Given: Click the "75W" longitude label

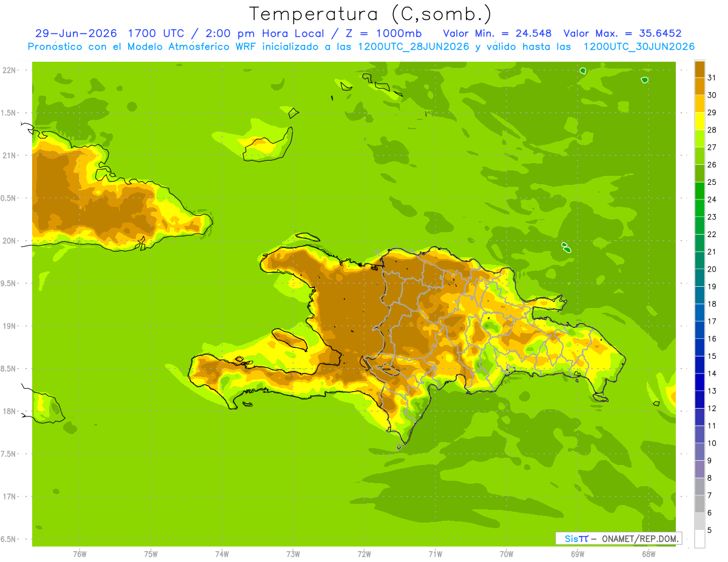Looking at the screenshot, I should tap(151, 554).
